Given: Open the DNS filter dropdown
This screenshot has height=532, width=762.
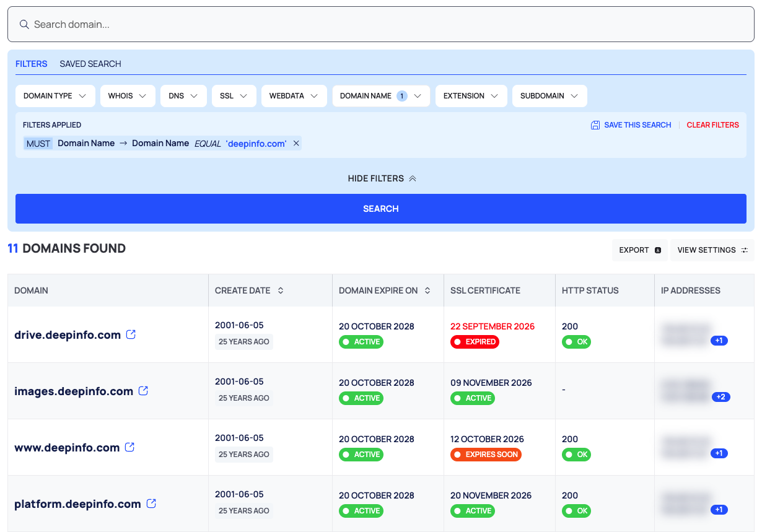Looking at the screenshot, I should pyautogui.click(x=183, y=96).
